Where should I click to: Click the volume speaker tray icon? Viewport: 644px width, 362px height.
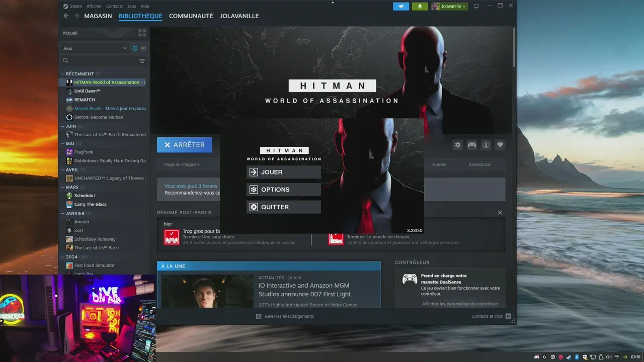[x=609, y=357]
